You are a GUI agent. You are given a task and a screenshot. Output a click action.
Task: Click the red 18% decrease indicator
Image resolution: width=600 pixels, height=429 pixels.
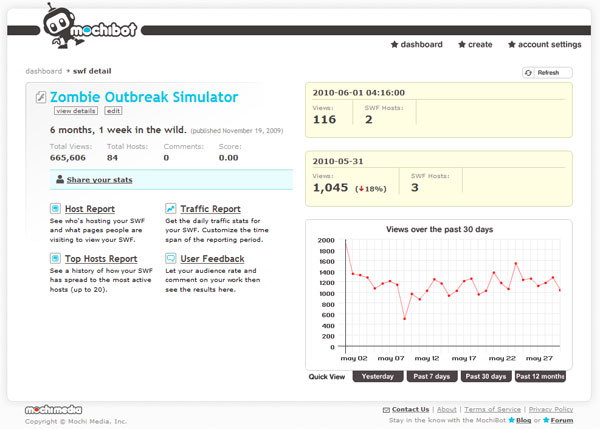pos(371,189)
